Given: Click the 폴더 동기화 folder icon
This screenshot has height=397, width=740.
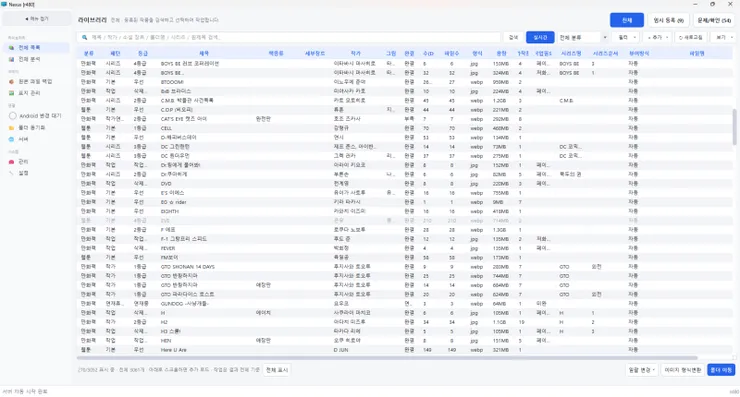Looking at the screenshot, I should (11, 128).
